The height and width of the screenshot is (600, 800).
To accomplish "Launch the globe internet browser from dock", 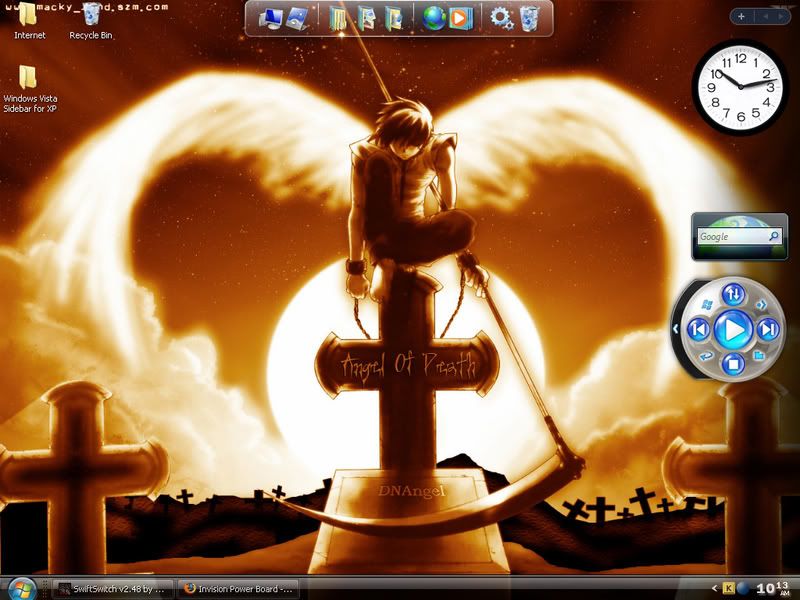I will (x=434, y=18).
